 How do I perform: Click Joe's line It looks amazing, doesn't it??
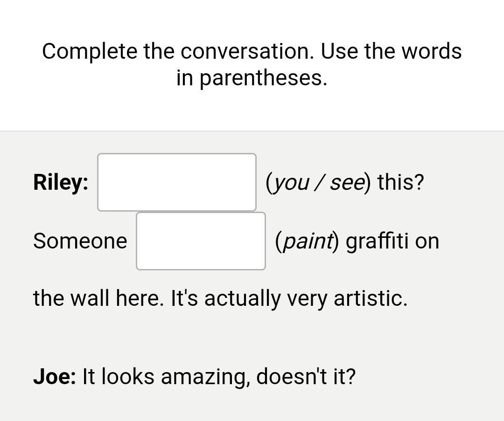click(x=219, y=376)
